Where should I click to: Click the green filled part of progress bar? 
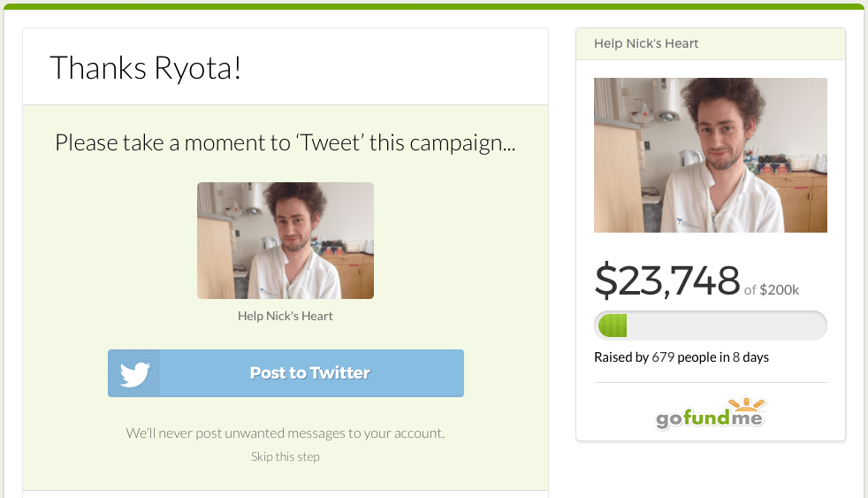613,326
